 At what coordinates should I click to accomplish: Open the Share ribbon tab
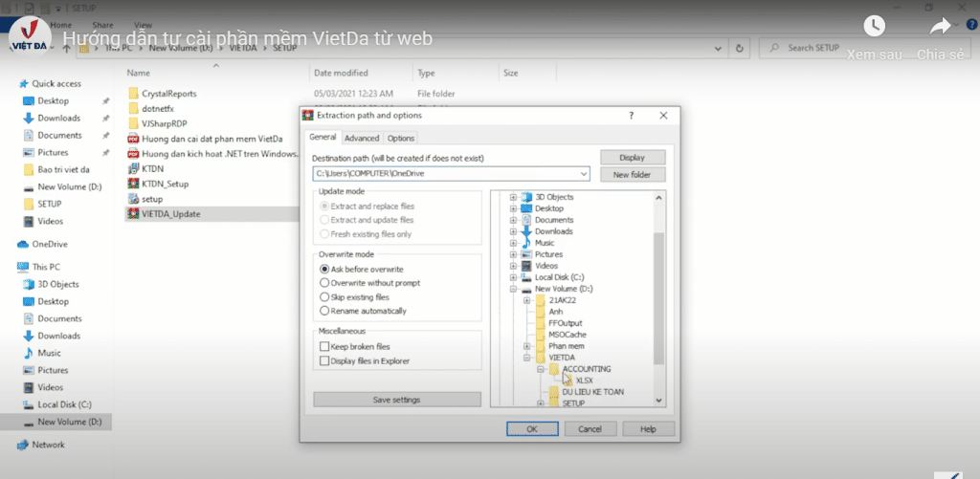point(102,25)
